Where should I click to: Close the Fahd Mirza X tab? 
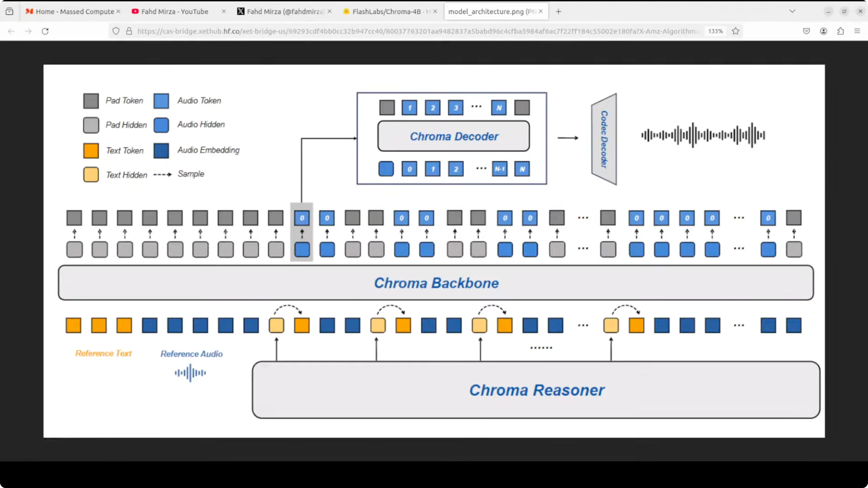point(330,12)
